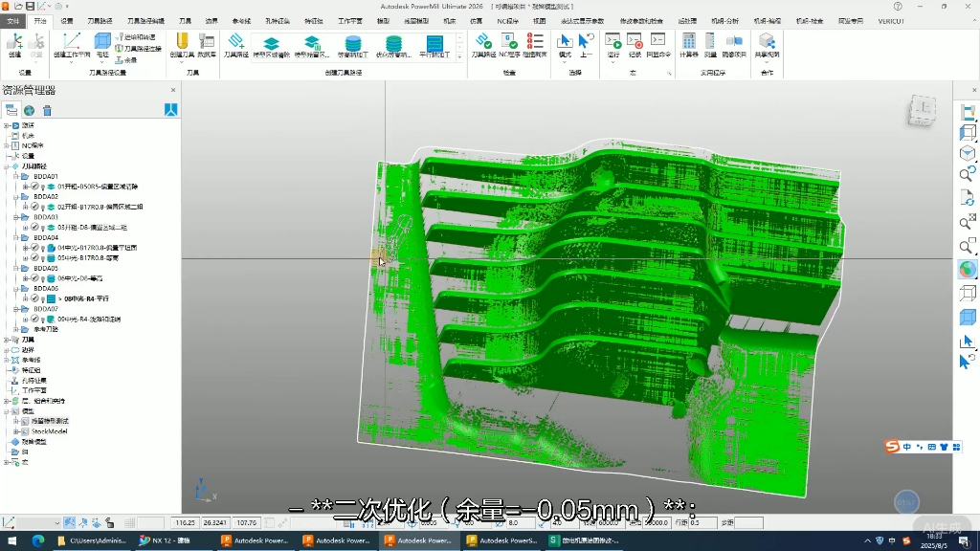Viewport: 980px width, 551px height.
Task: Click shaded globe icon in view toolbar
Action: click(967, 269)
